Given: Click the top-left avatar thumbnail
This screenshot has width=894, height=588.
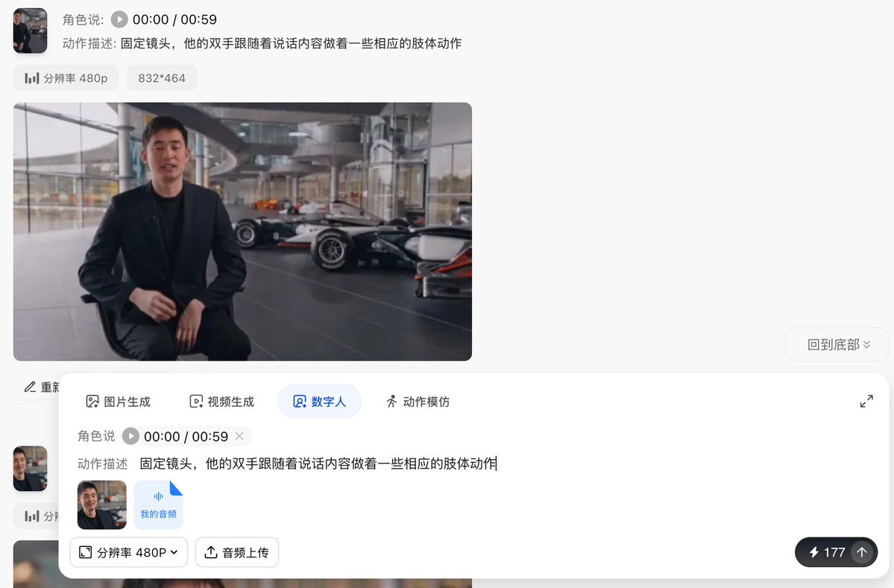Looking at the screenshot, I should point(31,31).
